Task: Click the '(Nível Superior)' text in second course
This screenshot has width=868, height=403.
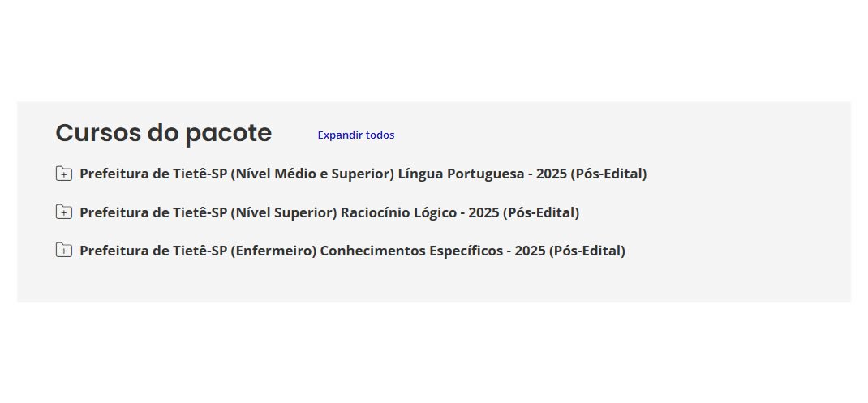Action: 284,212
